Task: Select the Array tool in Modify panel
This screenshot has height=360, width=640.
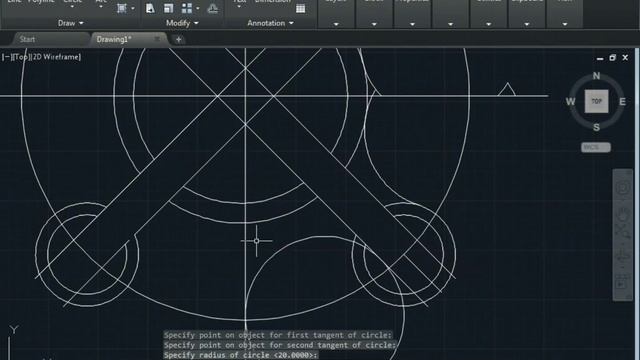Action: tap(187, 8)
